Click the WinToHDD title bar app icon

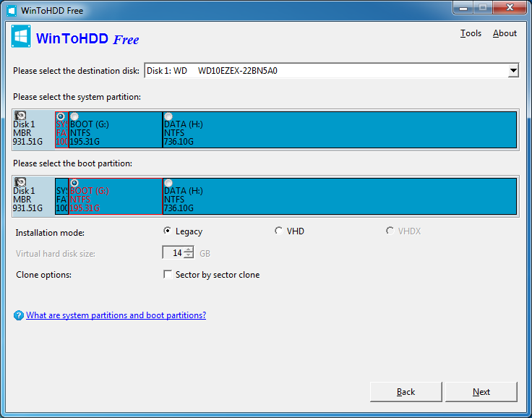[x=12, y=11]
